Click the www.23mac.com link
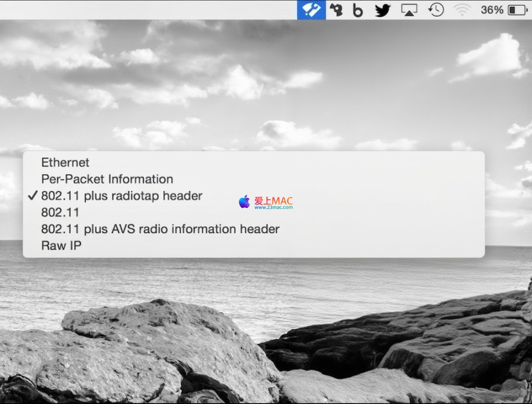Screen dimensions: 532x404 tap(273, 207)
